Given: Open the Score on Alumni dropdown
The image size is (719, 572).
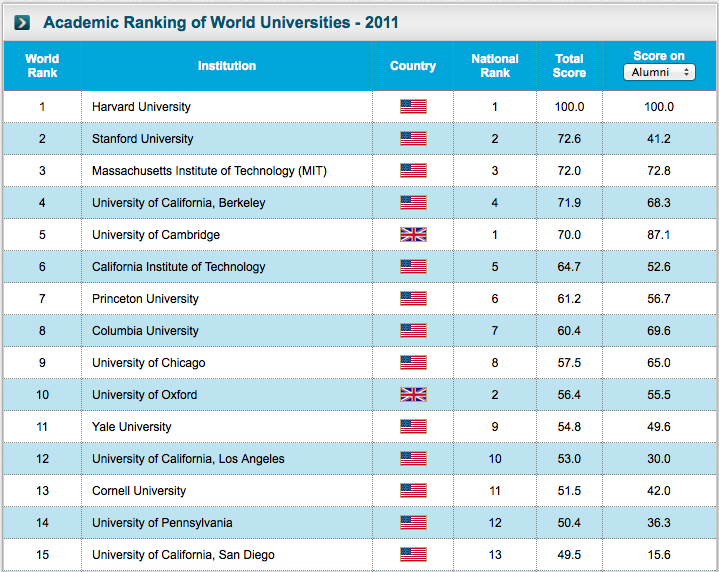Looking at the screenshot, I should (x=659, y=72).
